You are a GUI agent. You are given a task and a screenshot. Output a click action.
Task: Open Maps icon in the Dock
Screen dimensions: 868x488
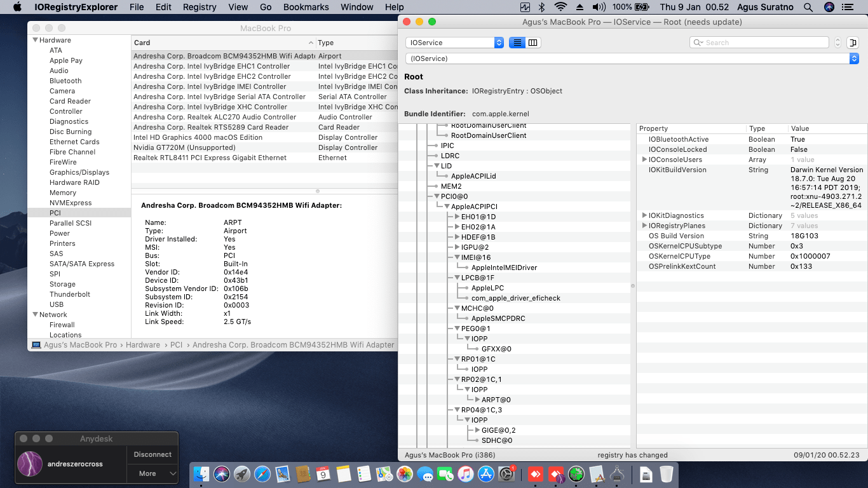(x=384, y=474)
